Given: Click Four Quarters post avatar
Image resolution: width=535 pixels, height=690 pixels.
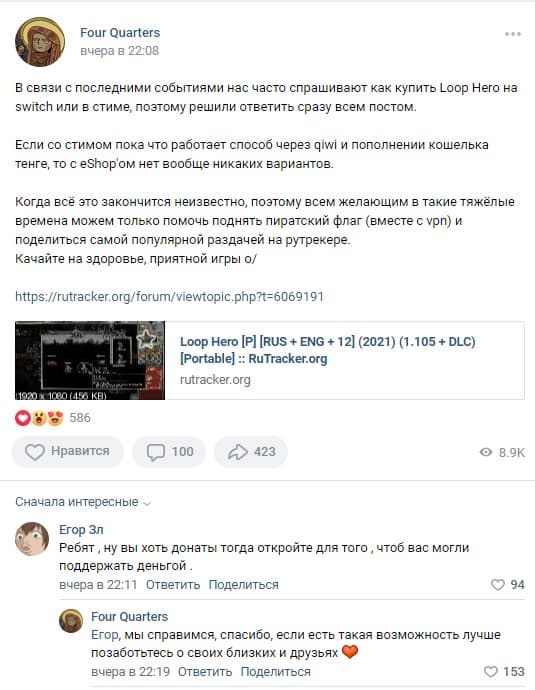Looking at the screenshot, I should click(40, 42).
